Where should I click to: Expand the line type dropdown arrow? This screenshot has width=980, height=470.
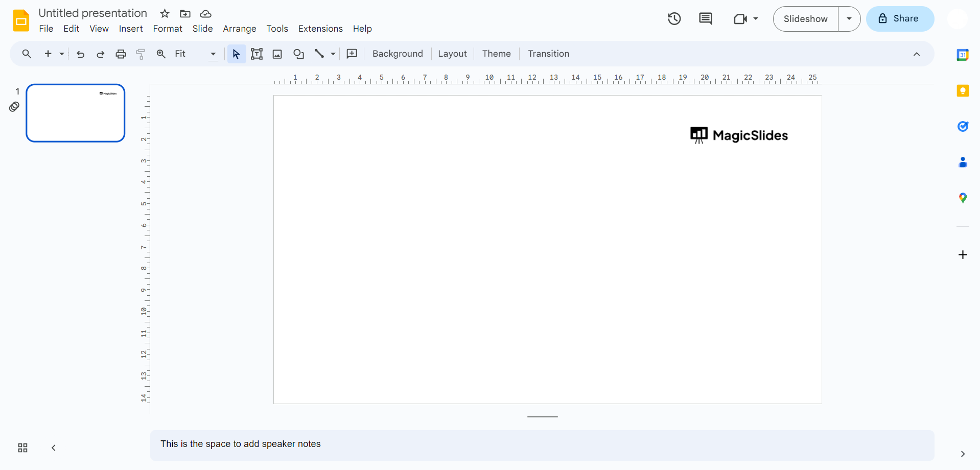[x=333, y=54]
